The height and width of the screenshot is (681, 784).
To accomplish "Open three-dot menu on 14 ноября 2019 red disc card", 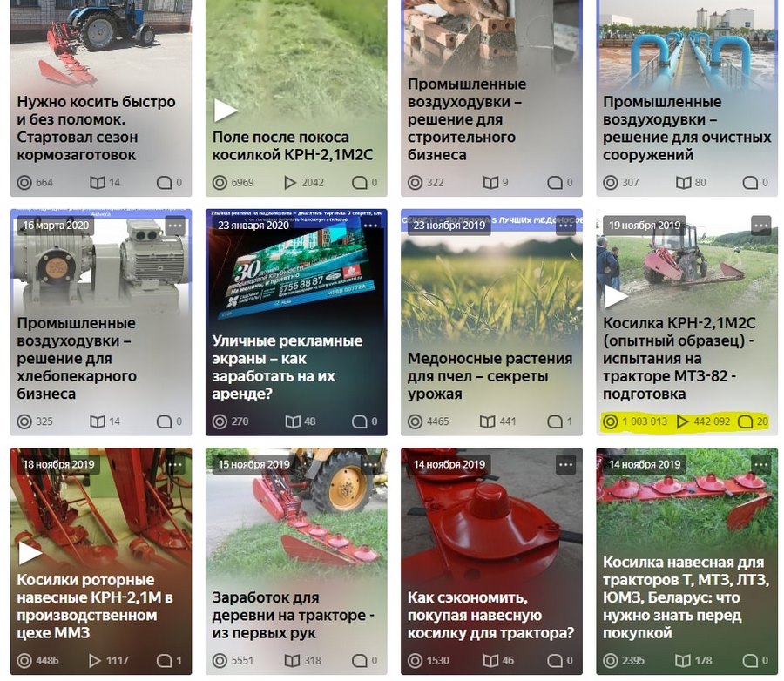I will pyautogui.click(x=566, y=464).
